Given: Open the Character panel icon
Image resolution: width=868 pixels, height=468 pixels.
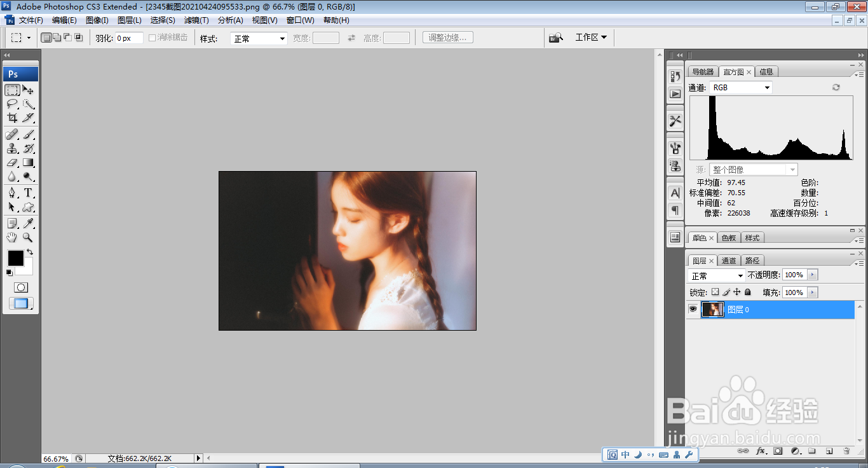Looking at the screenshot, I should click(x=675, y=193).
